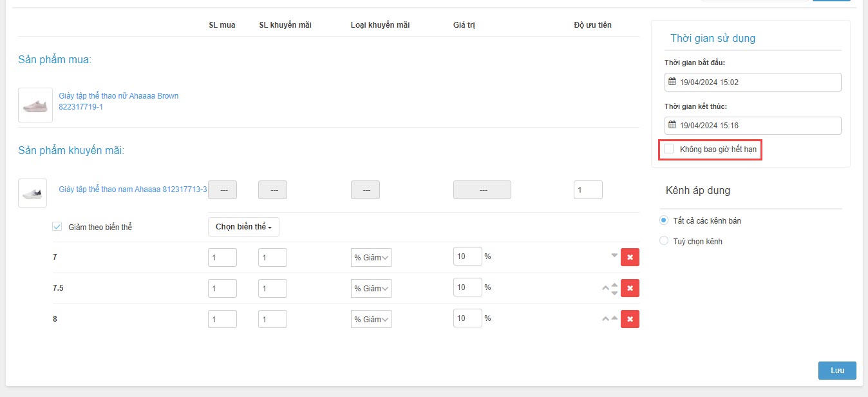Click the 'Lưu' save button
Screen dimensions: 868x397
click(x=837, y=371)
